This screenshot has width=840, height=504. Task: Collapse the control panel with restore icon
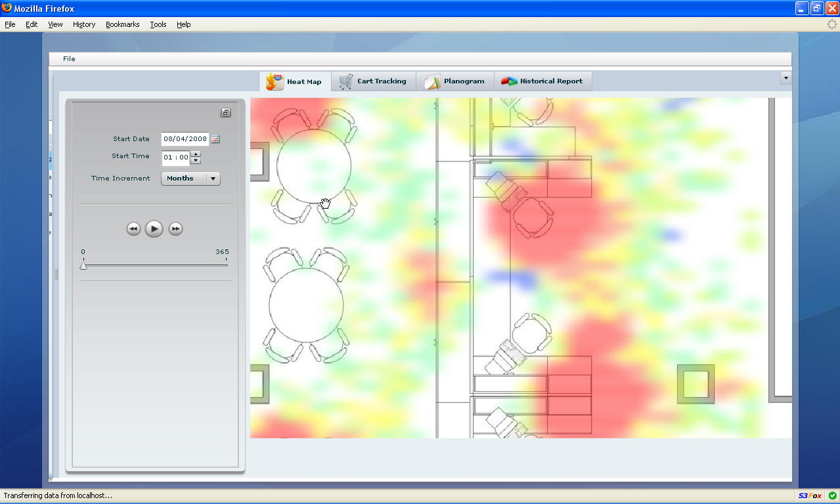click(x=225, y=113)
